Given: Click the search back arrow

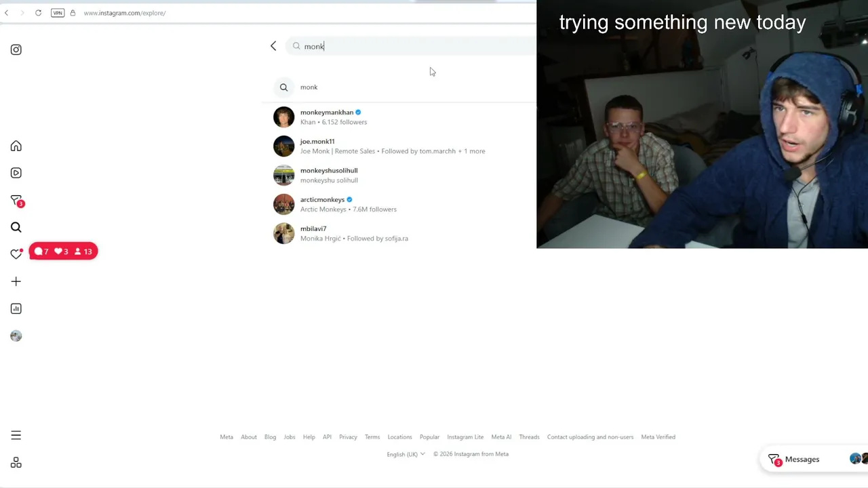Looking at the screenshot, I should pyautogui.click(x=273, y=46).
